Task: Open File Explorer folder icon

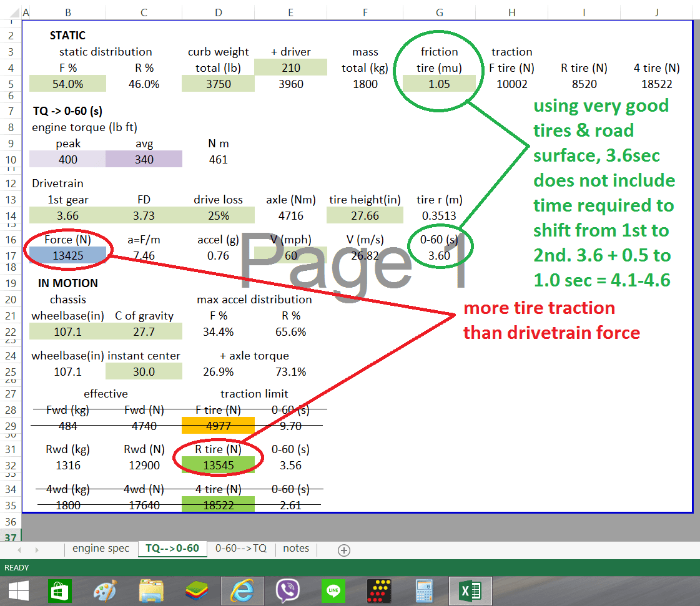Action: (x=151, y=591)
